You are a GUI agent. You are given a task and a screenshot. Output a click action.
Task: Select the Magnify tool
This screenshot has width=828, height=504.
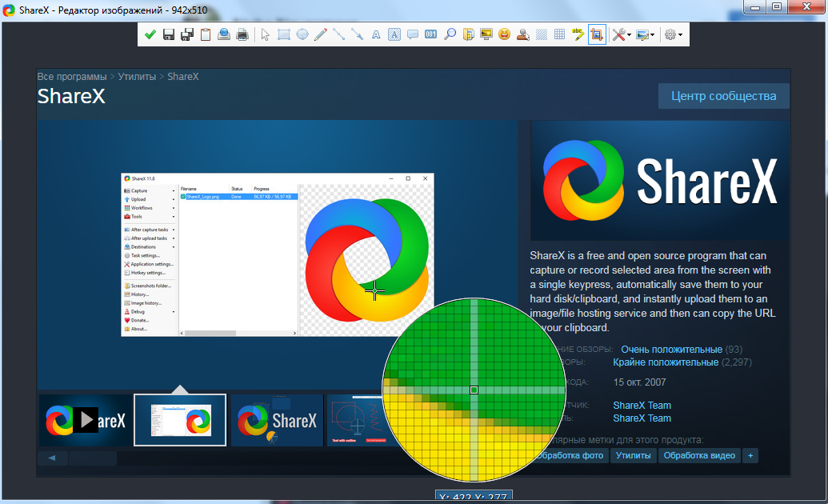(450, 35)
